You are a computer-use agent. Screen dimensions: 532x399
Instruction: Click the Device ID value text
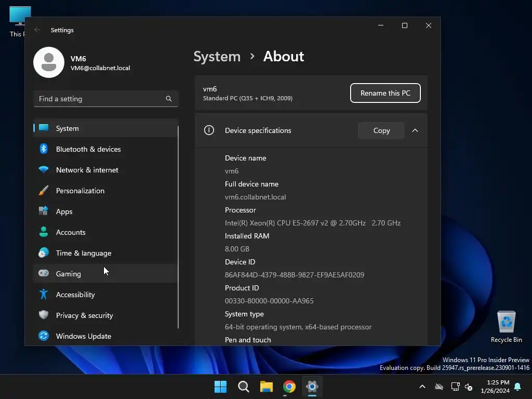tap(295, 275)
